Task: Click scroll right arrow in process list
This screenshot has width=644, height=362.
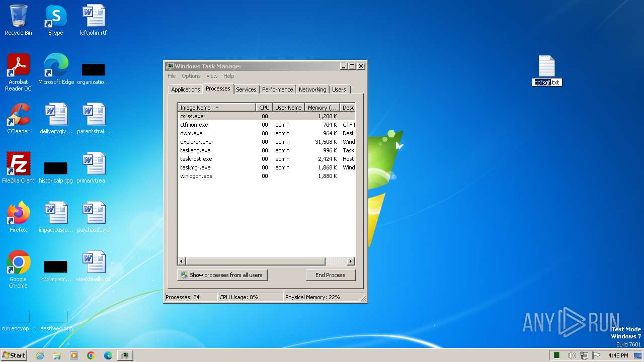Action: coord(351,261)
